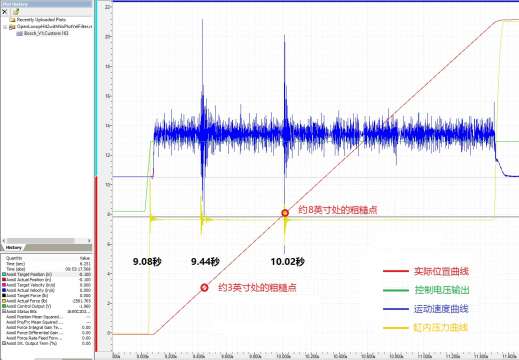The image size is (519, 360).
Task: Click the edit plot icon beside the X
Action: (15, 12)
